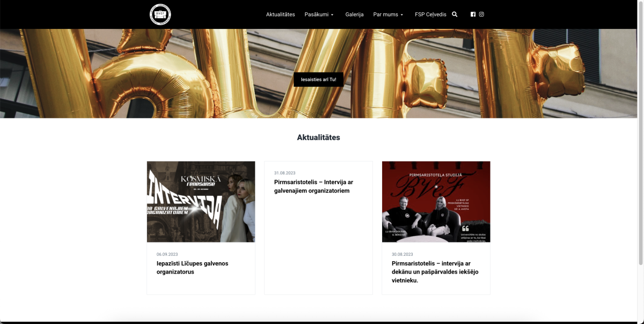
Task: Open the Facebook icon link
Action: [x=473, y=14]
